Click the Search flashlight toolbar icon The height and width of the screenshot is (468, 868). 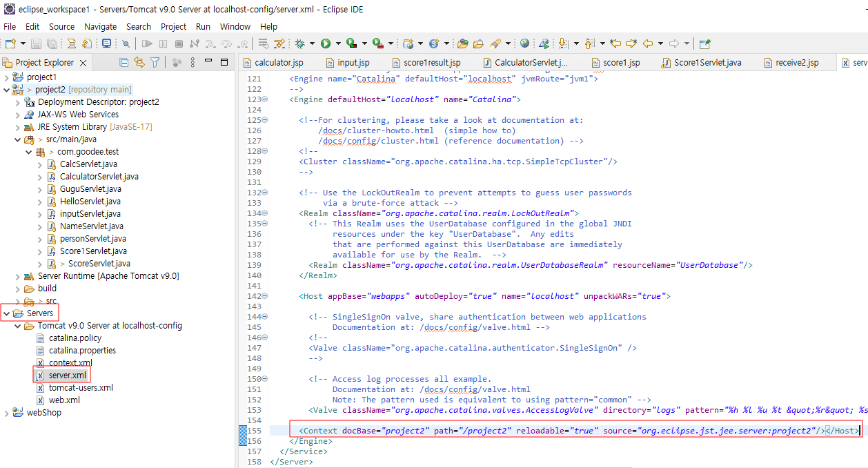point(495,43)
